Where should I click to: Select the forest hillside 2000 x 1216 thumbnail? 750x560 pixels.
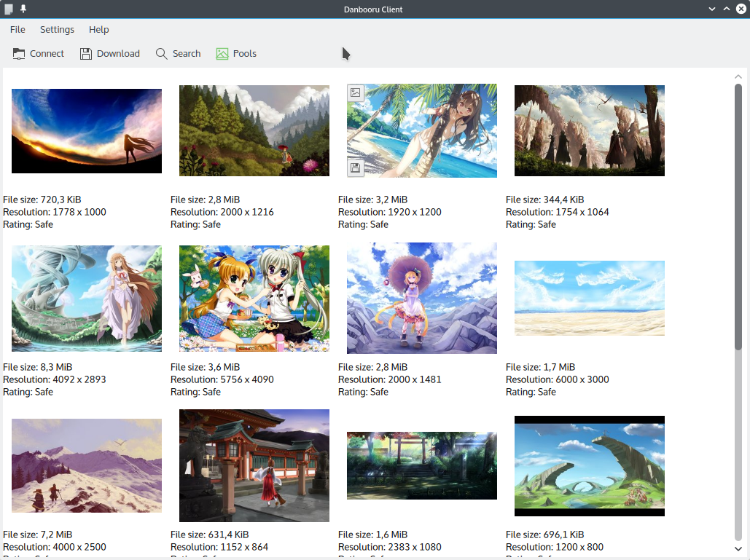point(254,131)
